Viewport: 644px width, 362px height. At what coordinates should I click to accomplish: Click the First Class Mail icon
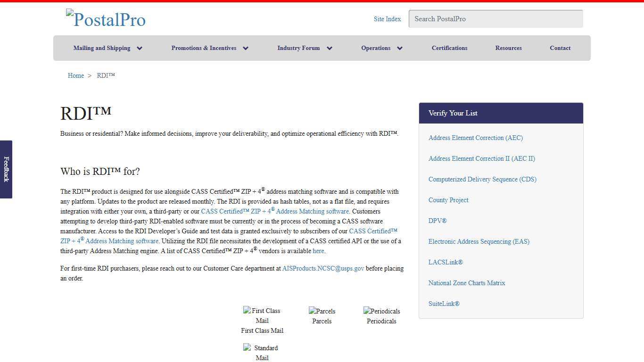point(262,315)
